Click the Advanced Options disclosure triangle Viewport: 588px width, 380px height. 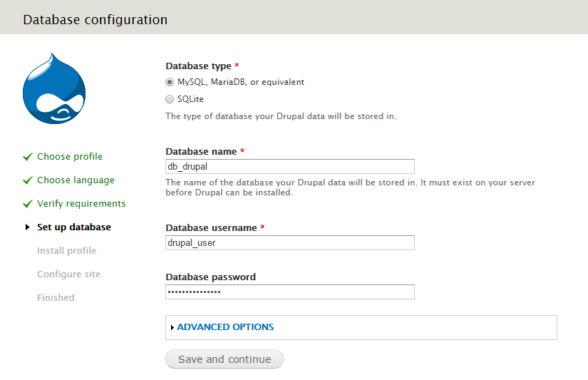tap(172, 327)
